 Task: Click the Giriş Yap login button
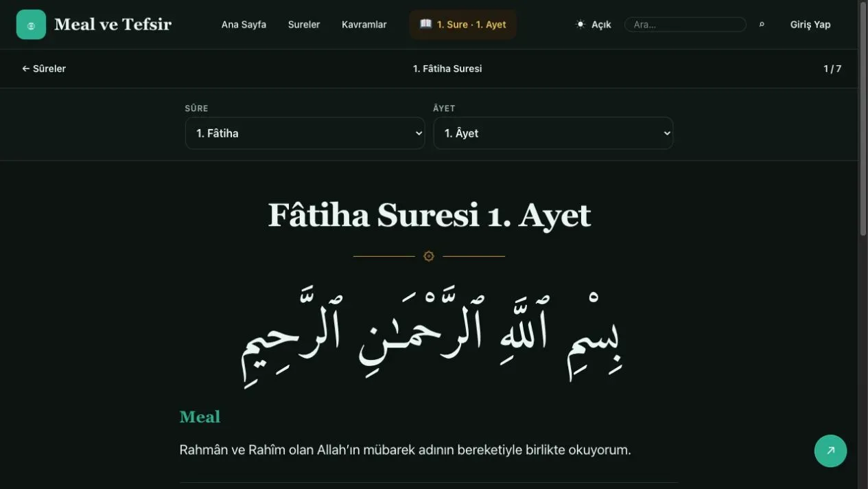tap(810, 25)
